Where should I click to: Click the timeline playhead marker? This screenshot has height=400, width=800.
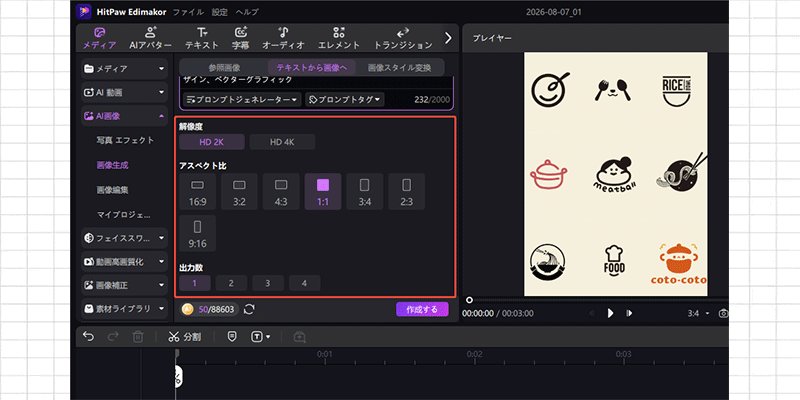[x=178, y=353]
